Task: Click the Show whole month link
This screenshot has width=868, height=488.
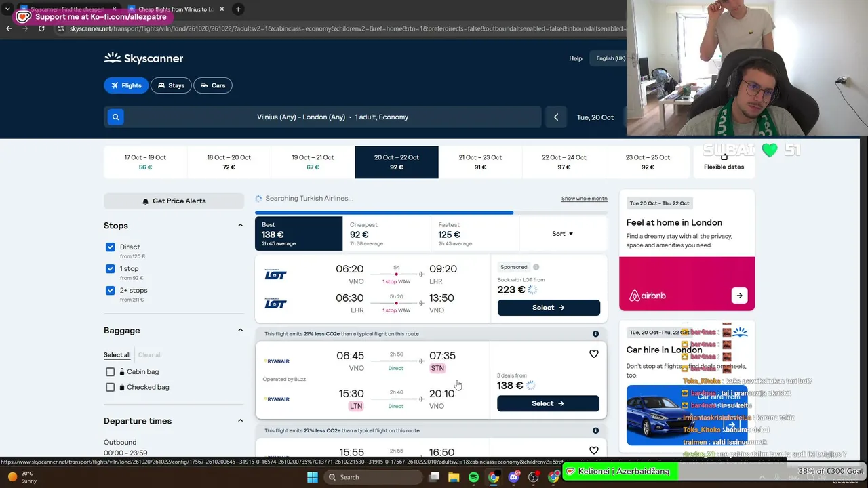Action: point(585,199)
